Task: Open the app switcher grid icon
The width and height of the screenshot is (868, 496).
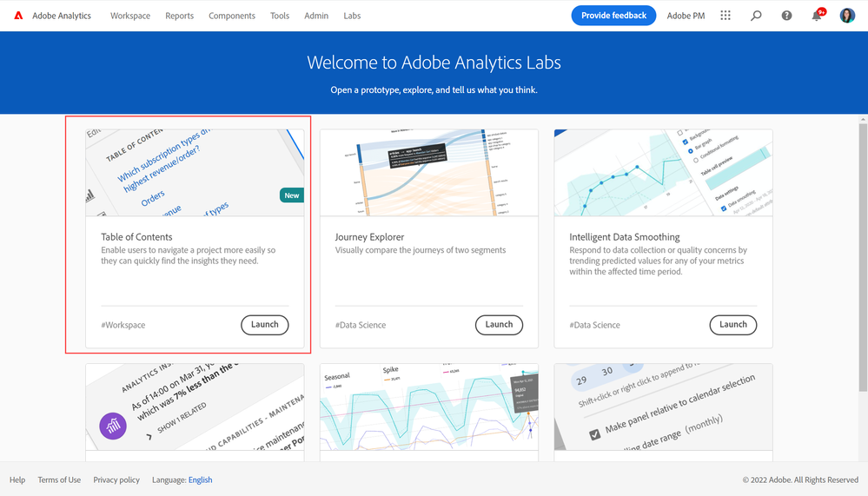Action: pyautogui.click(x=726, y=16)
